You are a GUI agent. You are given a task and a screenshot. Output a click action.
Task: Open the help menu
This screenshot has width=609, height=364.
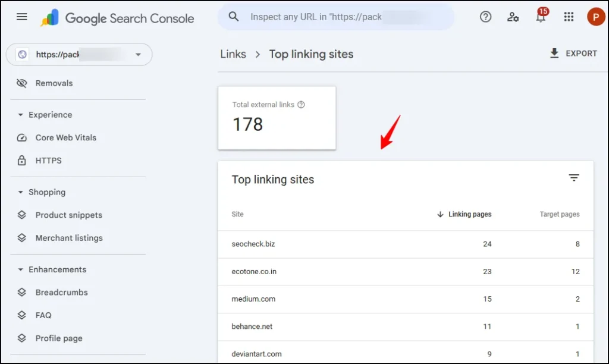[485, 17]
